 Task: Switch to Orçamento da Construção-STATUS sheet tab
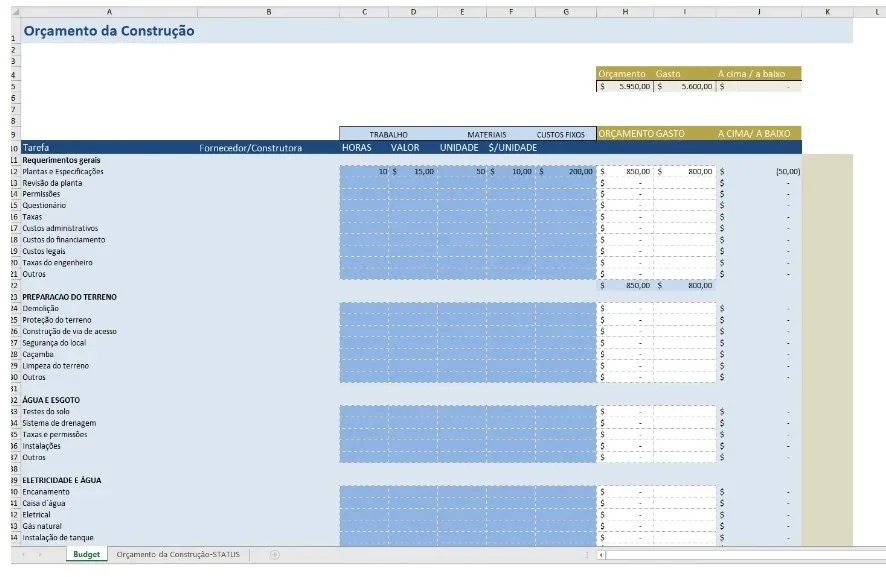tap(178, 554)
